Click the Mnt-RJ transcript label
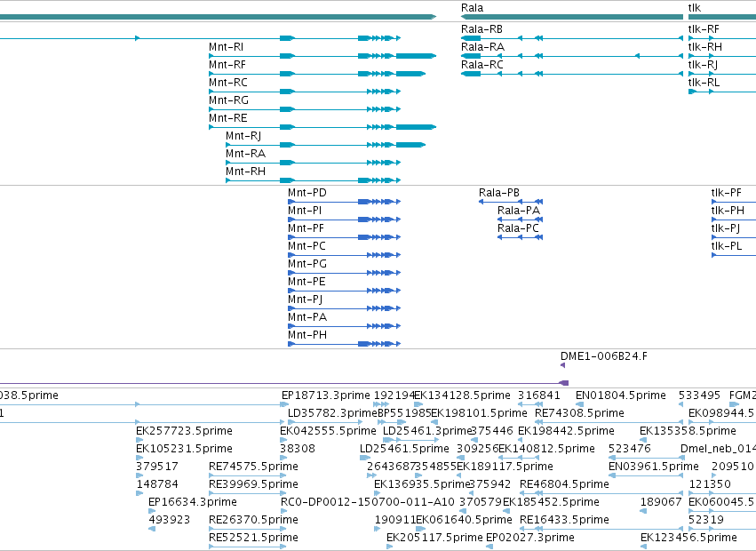Image resolution: width=756 pixels, height=551 pixels. click(x=243, y=137)
